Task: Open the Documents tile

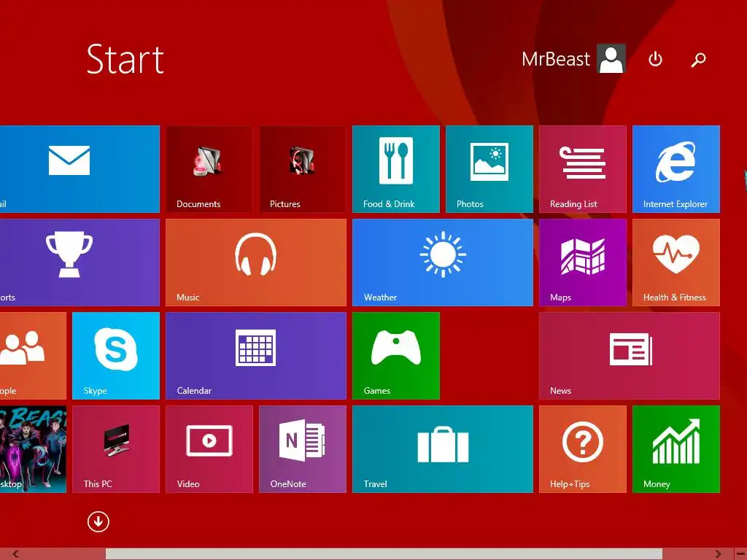Action: [x=209, y=169]
